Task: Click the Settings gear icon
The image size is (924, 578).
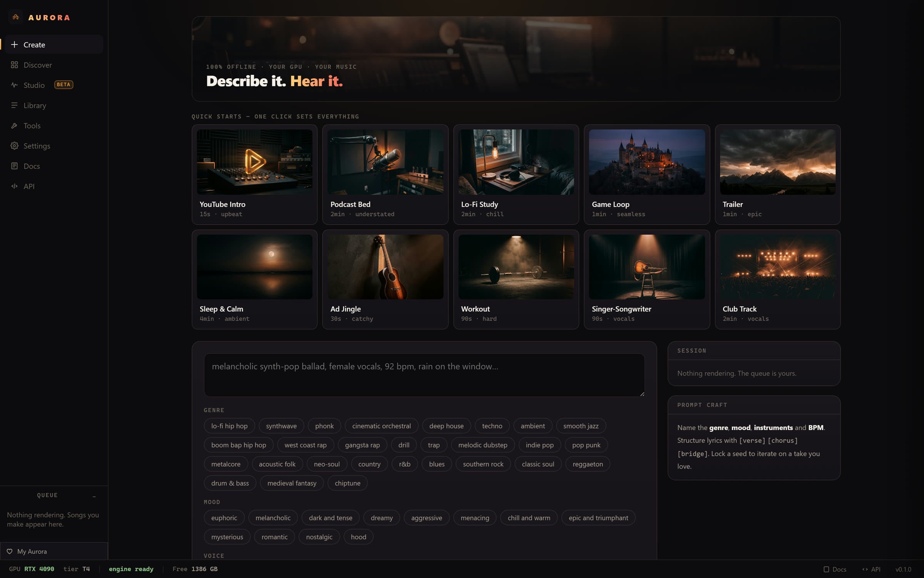Action: [x=14, y=146]
